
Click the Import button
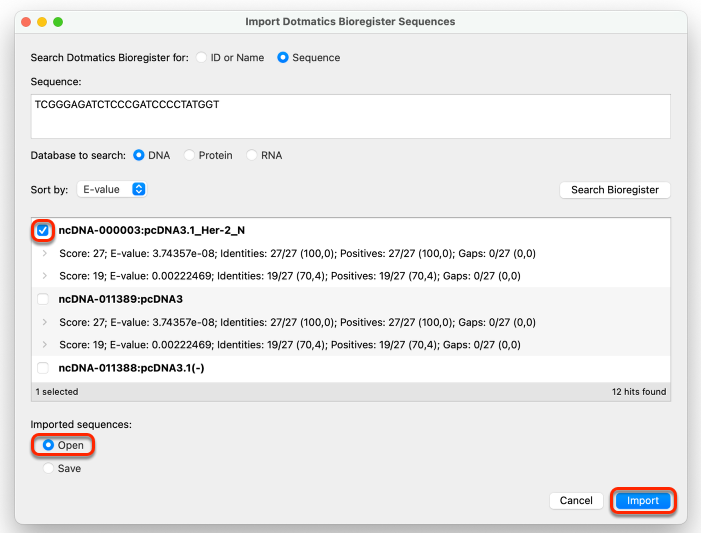pos(643,501)
